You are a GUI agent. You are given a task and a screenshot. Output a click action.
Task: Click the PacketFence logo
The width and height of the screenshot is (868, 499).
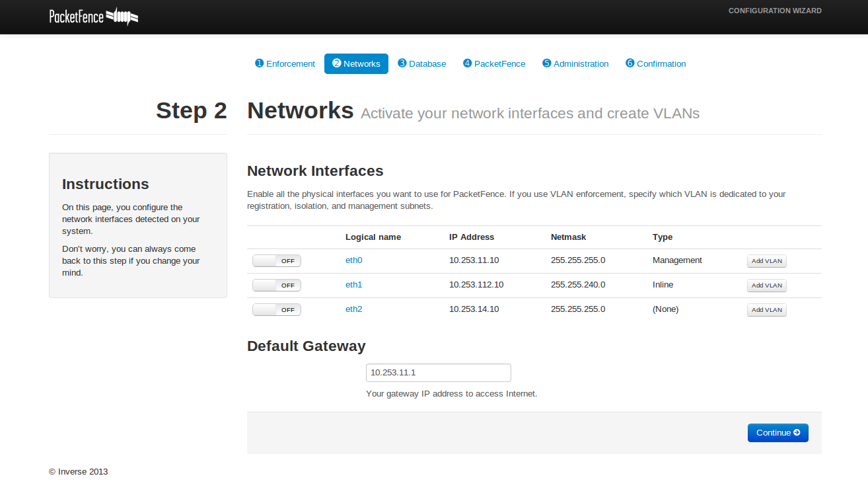tap(93, 17)
